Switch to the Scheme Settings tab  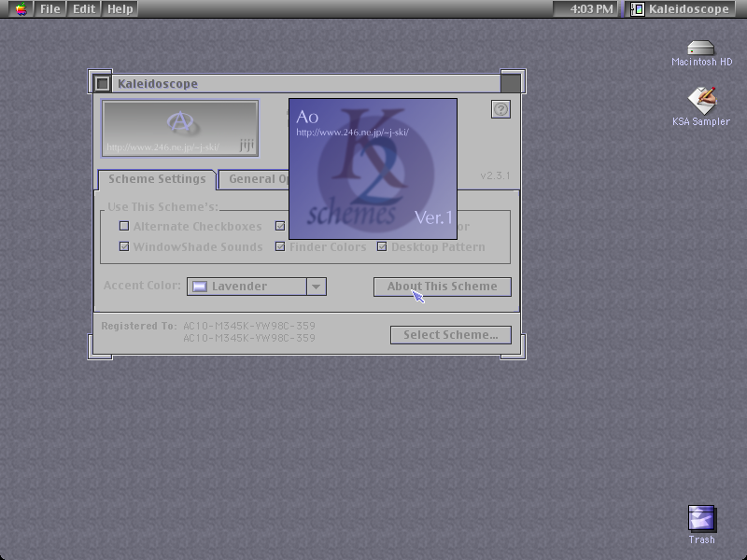click(x=157, y=179)
